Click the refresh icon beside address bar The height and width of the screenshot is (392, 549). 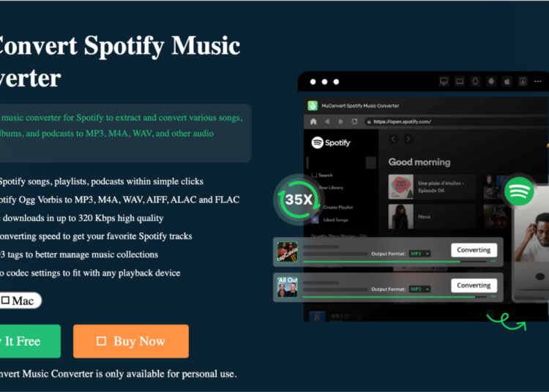point(354,121)
